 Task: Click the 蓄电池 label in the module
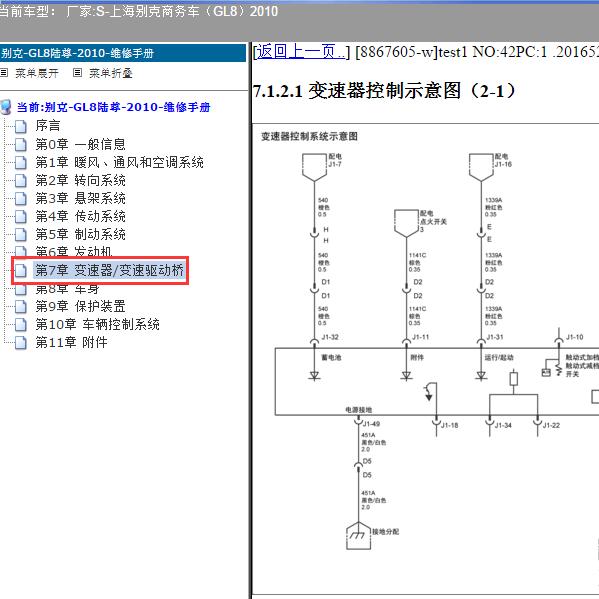click(331, 358)
